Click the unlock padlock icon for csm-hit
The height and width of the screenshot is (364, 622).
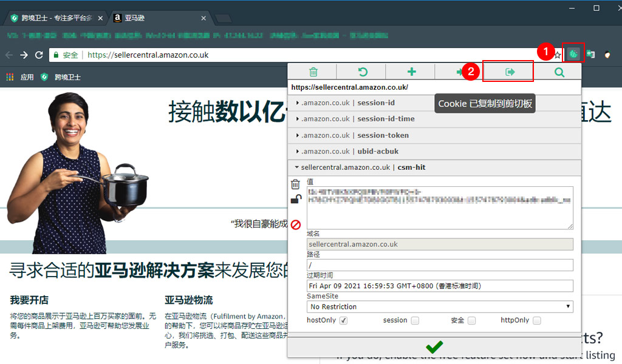(x=296, y=199)
